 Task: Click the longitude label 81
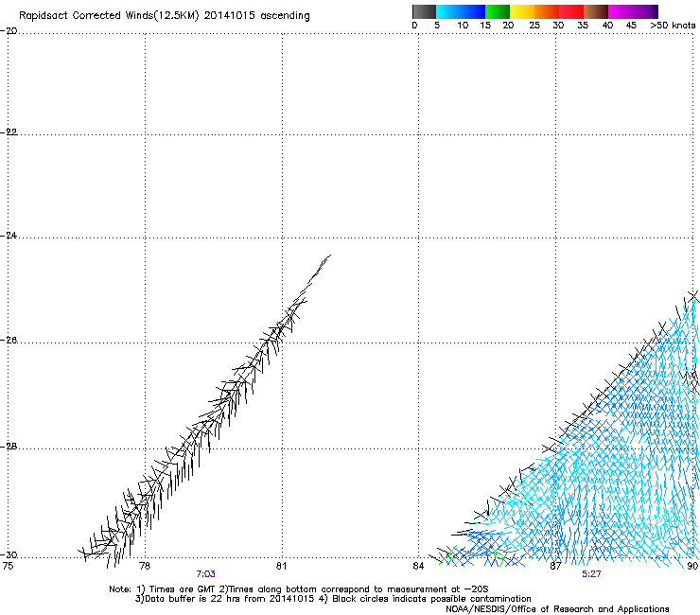[x=281, y=566]
